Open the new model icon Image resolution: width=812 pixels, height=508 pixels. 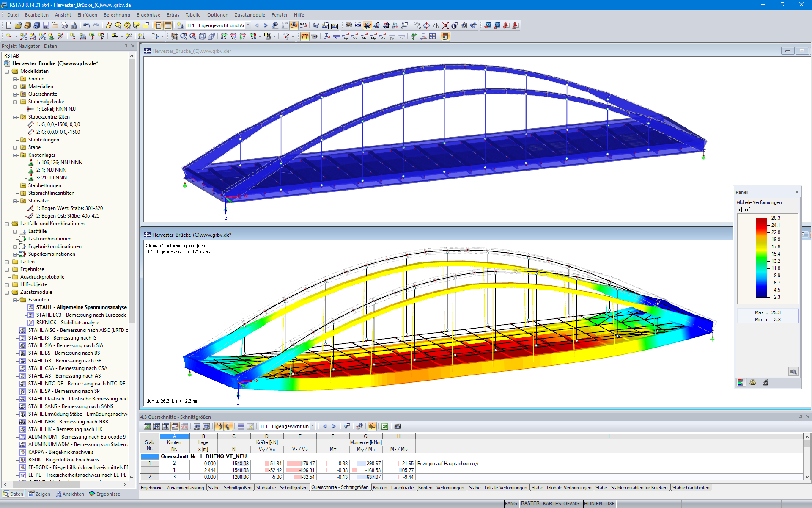click(8, 25)
